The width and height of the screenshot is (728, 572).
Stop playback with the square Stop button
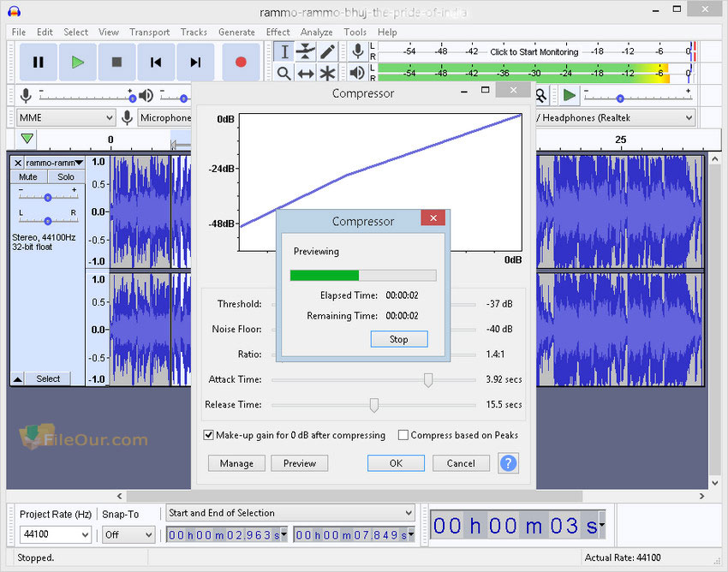tap(116, 63)
